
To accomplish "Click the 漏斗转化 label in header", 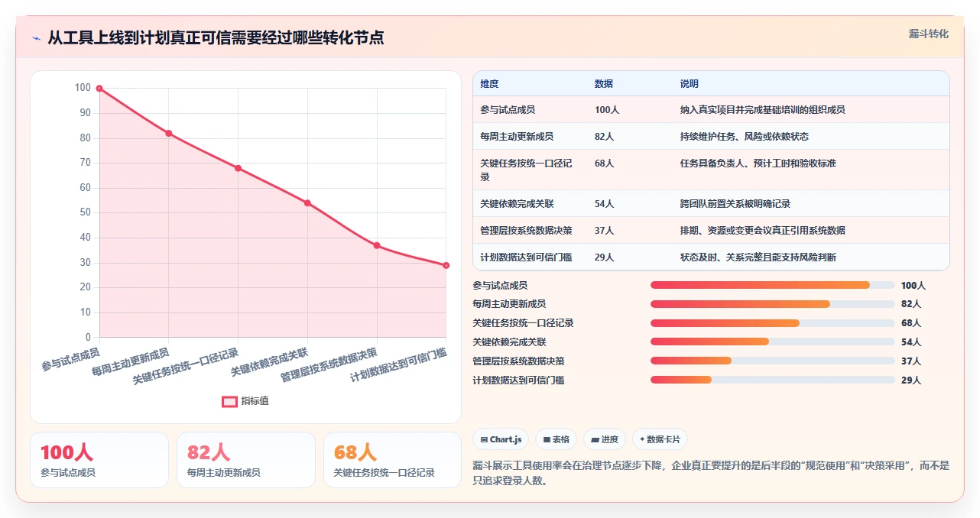I will [x=928, y=34].
